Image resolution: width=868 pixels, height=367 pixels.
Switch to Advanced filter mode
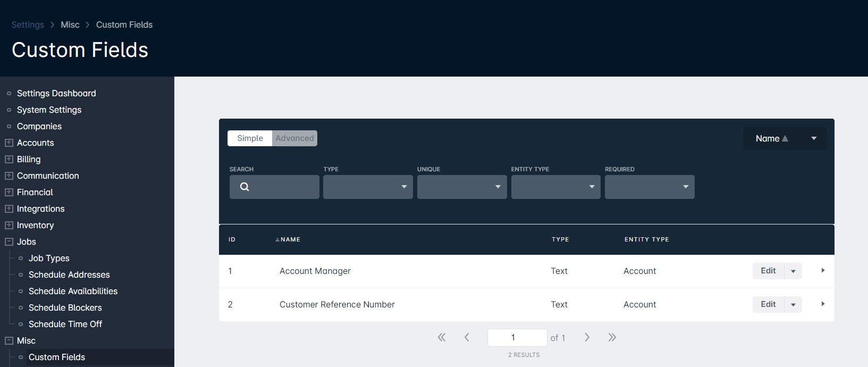click(x=294, y=138)
